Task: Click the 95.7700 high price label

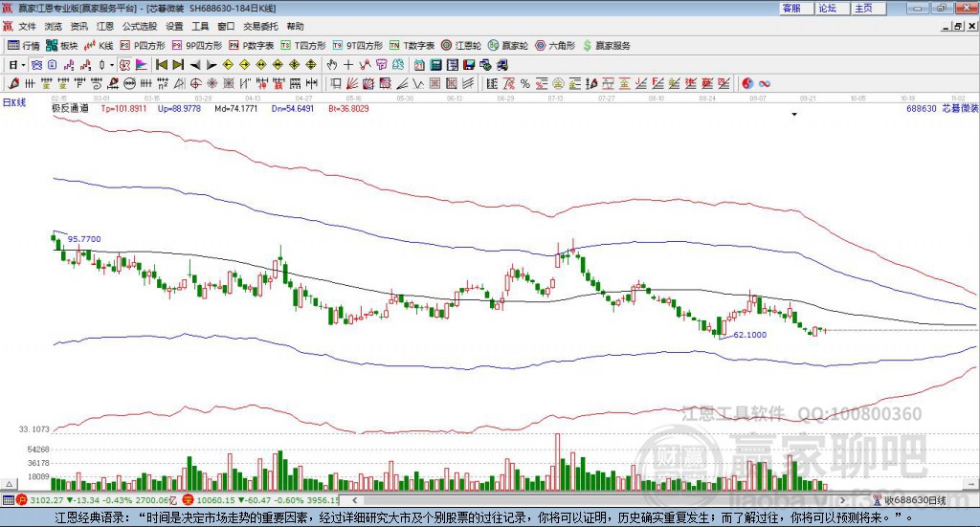Action: coord(84,239)
